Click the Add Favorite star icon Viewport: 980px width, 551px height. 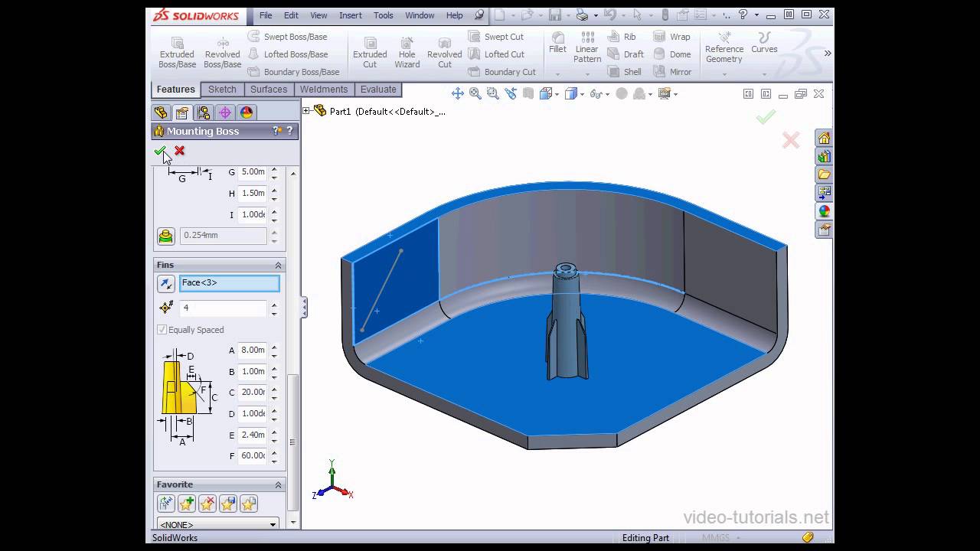[x=186, y=504]
